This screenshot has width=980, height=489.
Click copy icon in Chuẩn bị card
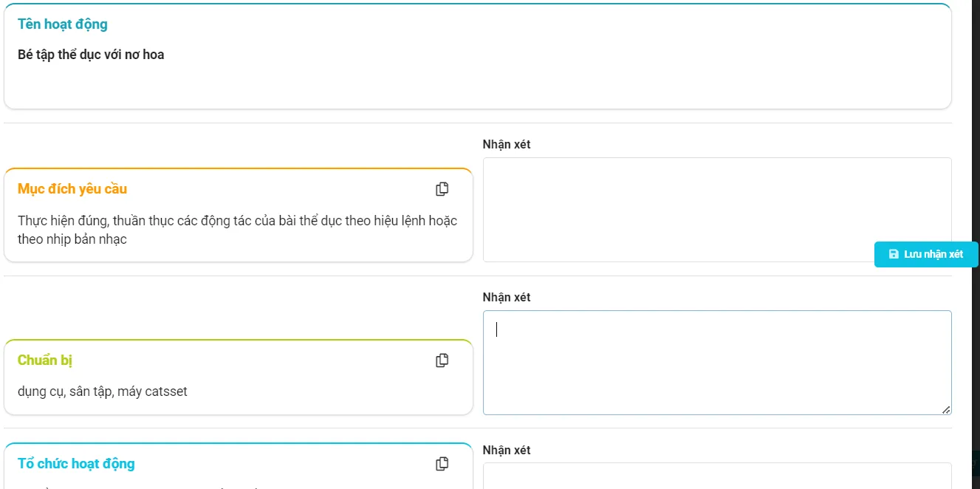(x=442, y=360)
